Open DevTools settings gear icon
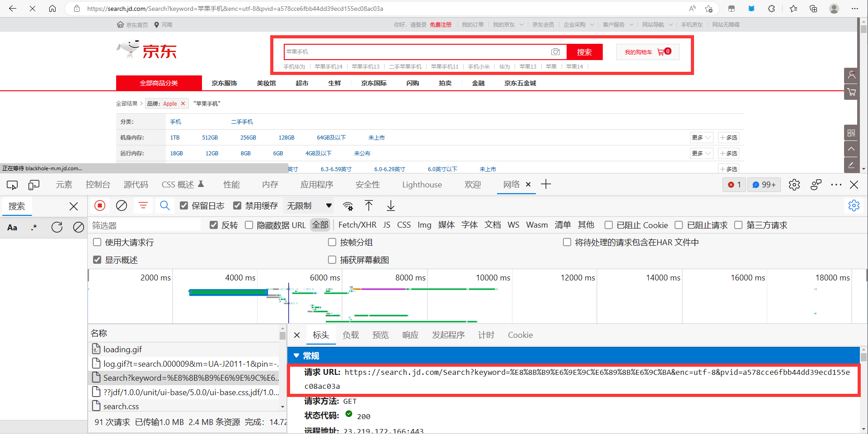 [x=794, y=185]
